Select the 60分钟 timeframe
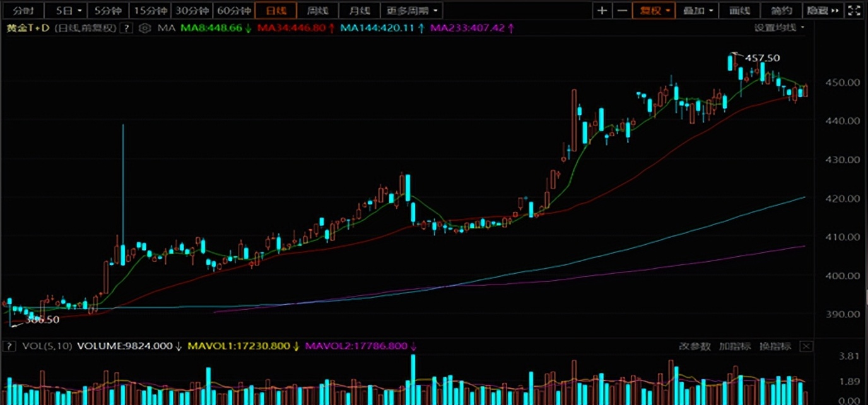 point(233,11)
